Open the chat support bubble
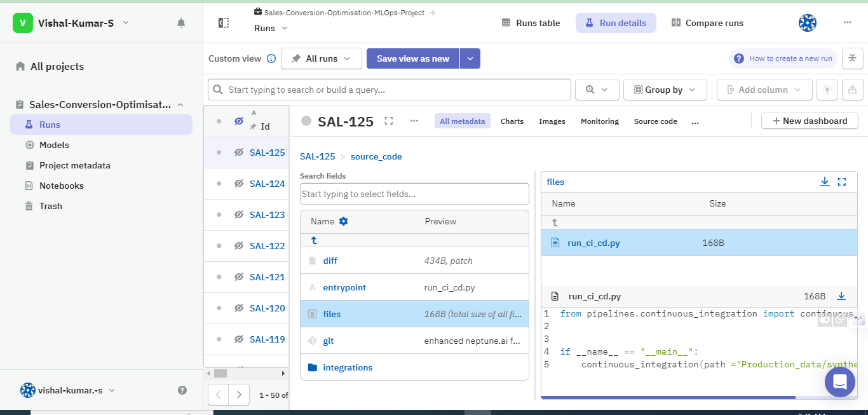The width and height of the screenshot is (868, 415). click(840, 382)
